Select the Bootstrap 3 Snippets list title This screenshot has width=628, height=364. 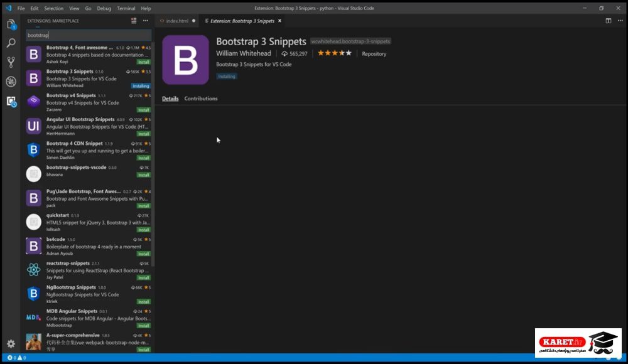70,72
